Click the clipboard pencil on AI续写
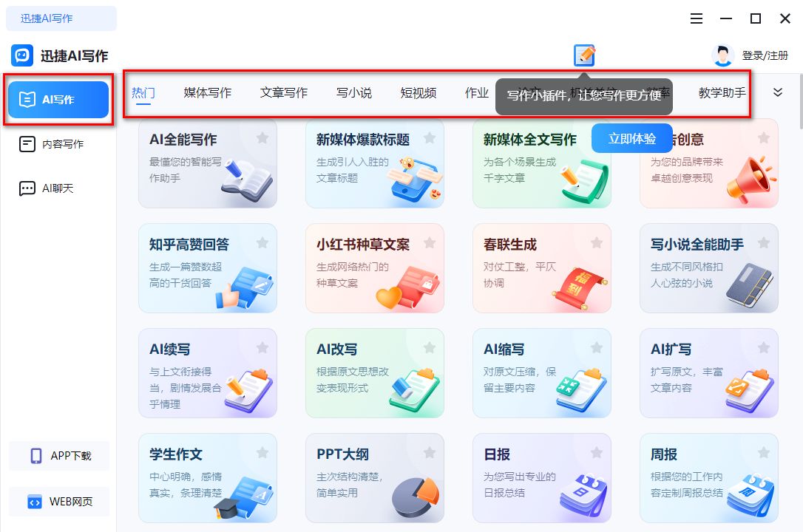 point(248,390)
